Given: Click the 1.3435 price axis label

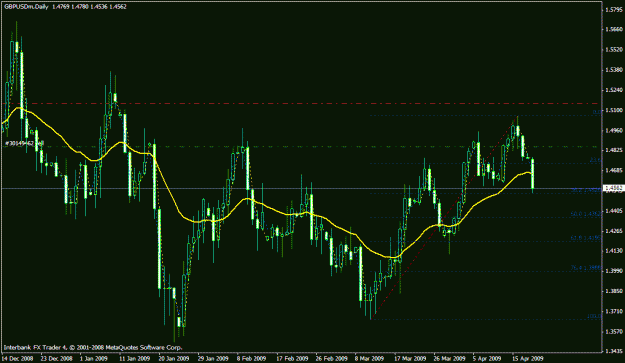Looking at the screenshot, I should tap(614, 351).
